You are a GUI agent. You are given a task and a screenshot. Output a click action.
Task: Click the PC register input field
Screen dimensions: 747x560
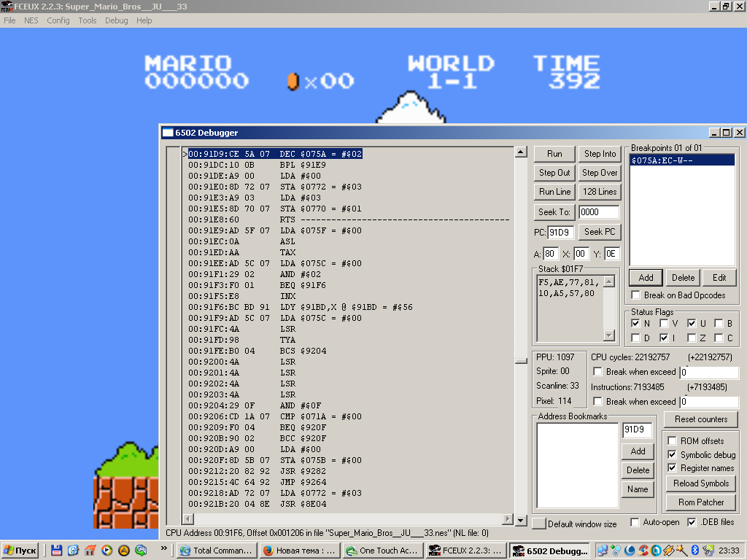(x=560, y=233)
